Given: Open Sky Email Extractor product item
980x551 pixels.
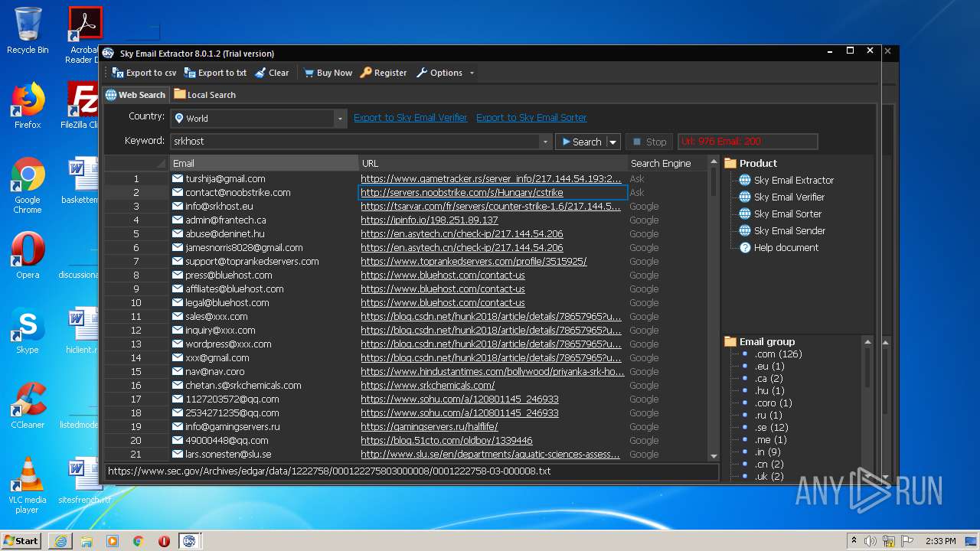Looking at the screenshot, I should pyautogui.click(x=786, y=181).
